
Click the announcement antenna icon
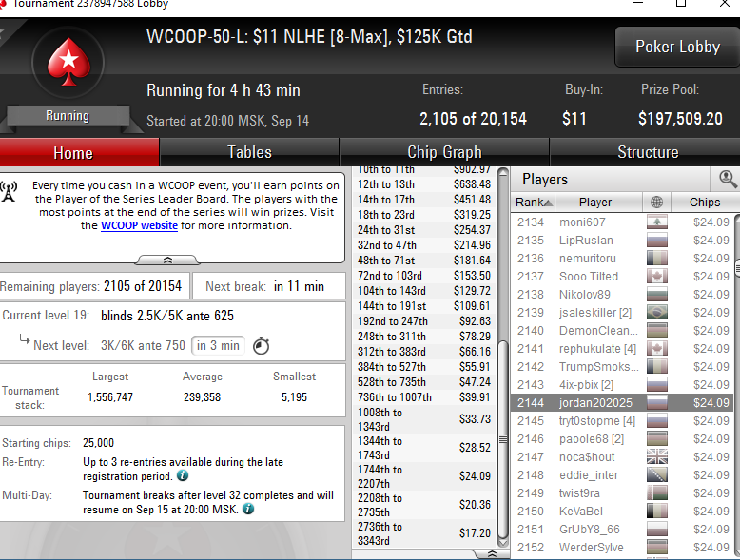point(9,192)
